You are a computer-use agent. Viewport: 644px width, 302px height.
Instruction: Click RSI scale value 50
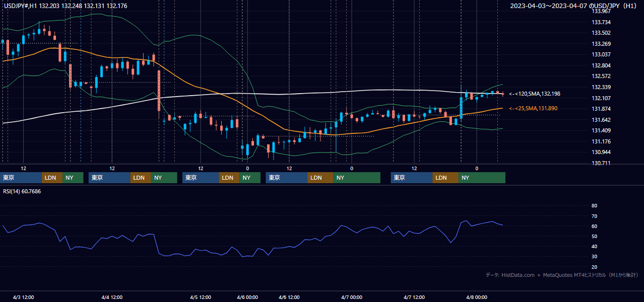coord(594,236)
